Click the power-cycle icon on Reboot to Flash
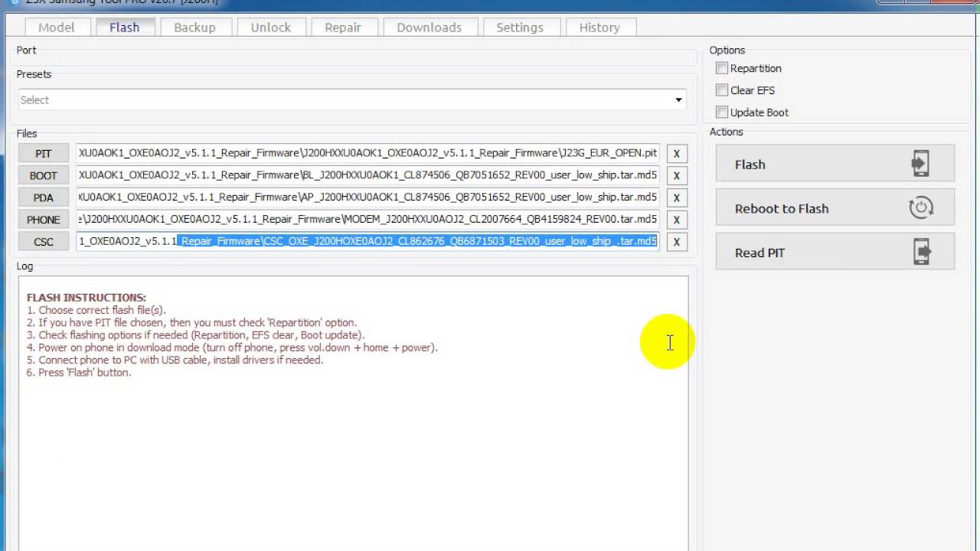 [921, 208]
